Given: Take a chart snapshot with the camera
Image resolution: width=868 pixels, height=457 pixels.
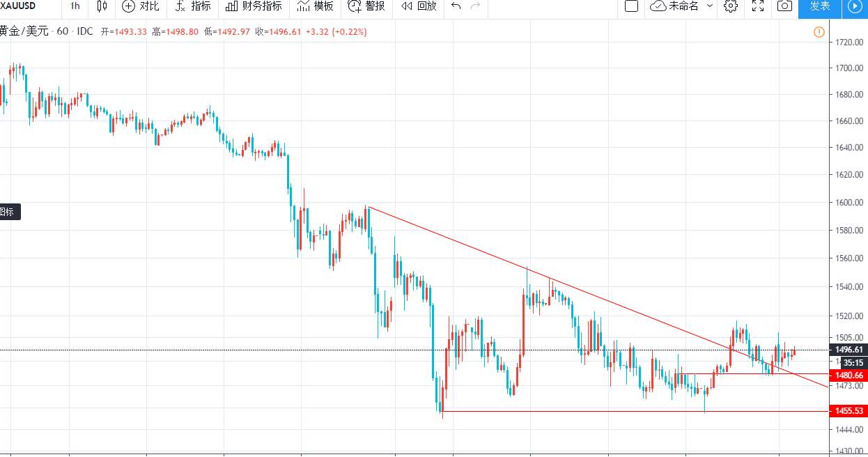Looking at the screenshot, I should (x=784, y=6).
